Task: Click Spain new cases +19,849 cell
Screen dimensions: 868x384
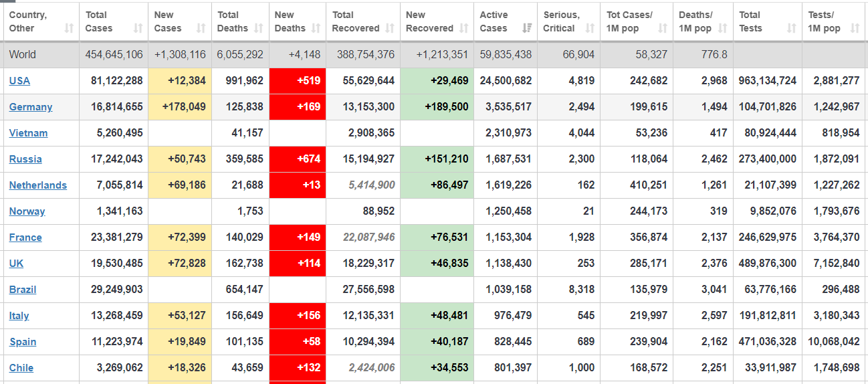Action: (x=180, y=342)
